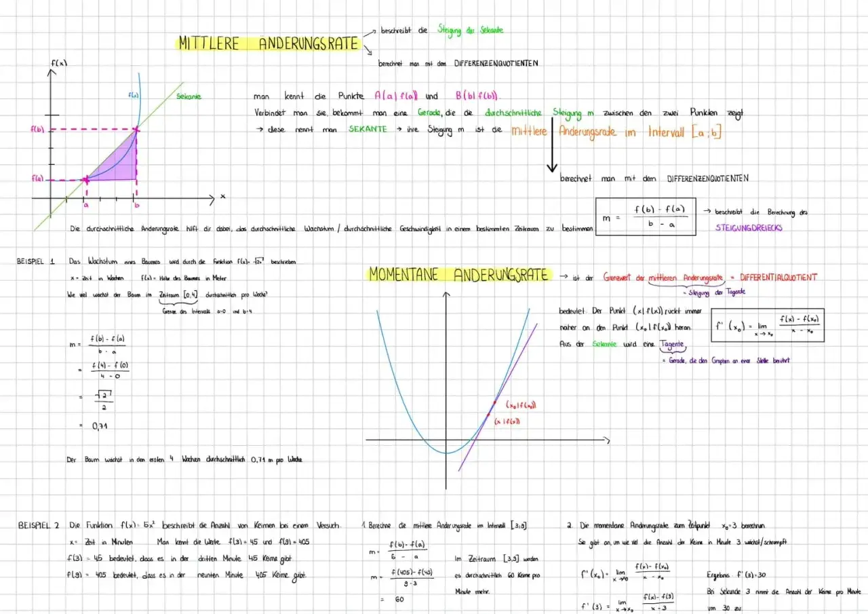Screen dimensions: 868x614
Task: Click the pink f(b) axis label
Action: click(37, 129)
